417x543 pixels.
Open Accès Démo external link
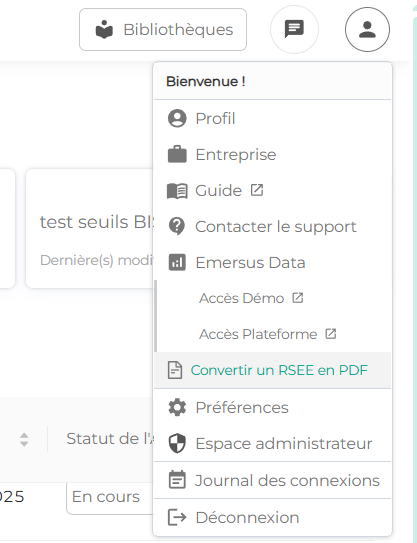pyautogui.click(x=251, y=298)
